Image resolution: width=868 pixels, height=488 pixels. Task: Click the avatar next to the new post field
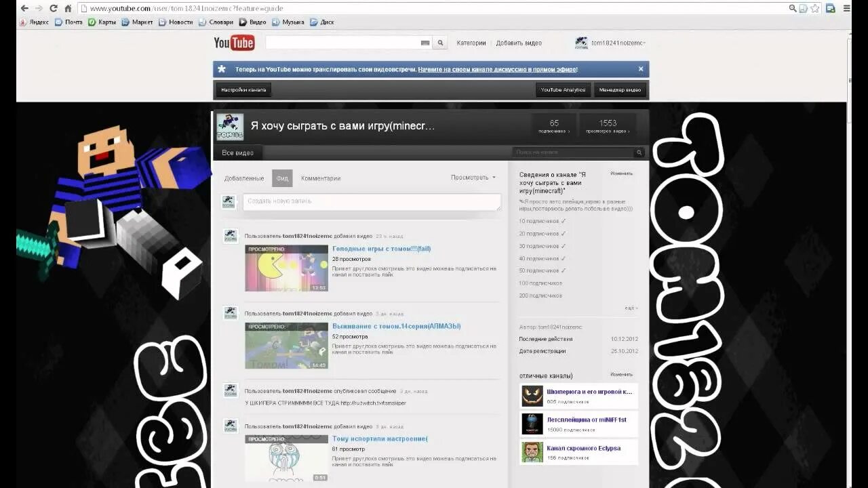pyautogui.click(x=229, y=201)
